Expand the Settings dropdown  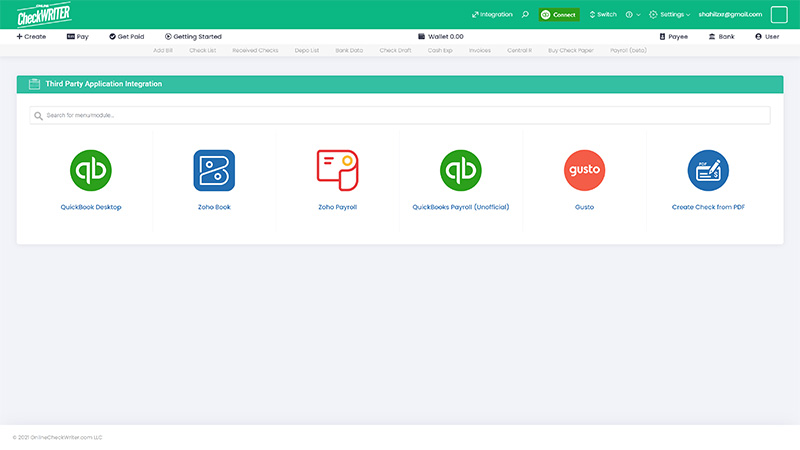click(x=669, y=15)
